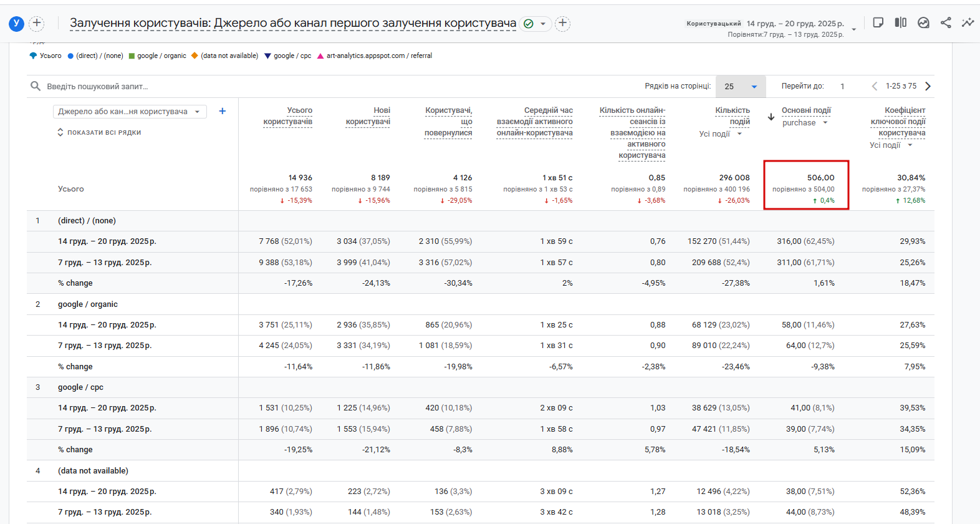Sort by "Нові користувачі" column header
Viewport: 980px width, 524px height.
tap(368, 116)
